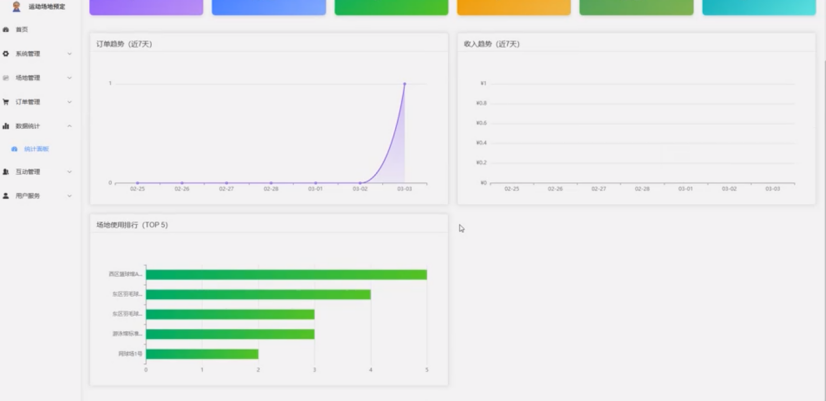
Task: Click the 场地使用排行（TOP 5）chart title
Action: point(132,225)
